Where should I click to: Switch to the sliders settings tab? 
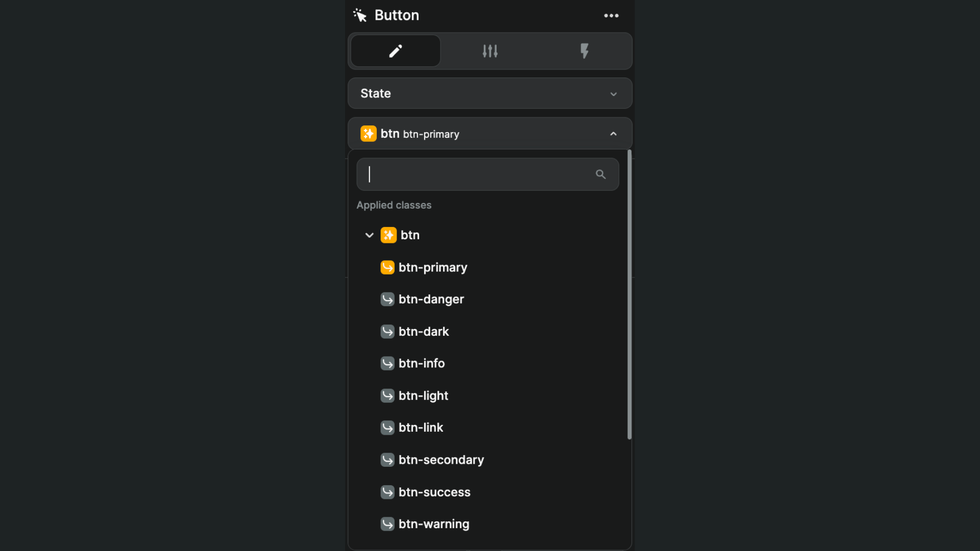pos(490,51)
